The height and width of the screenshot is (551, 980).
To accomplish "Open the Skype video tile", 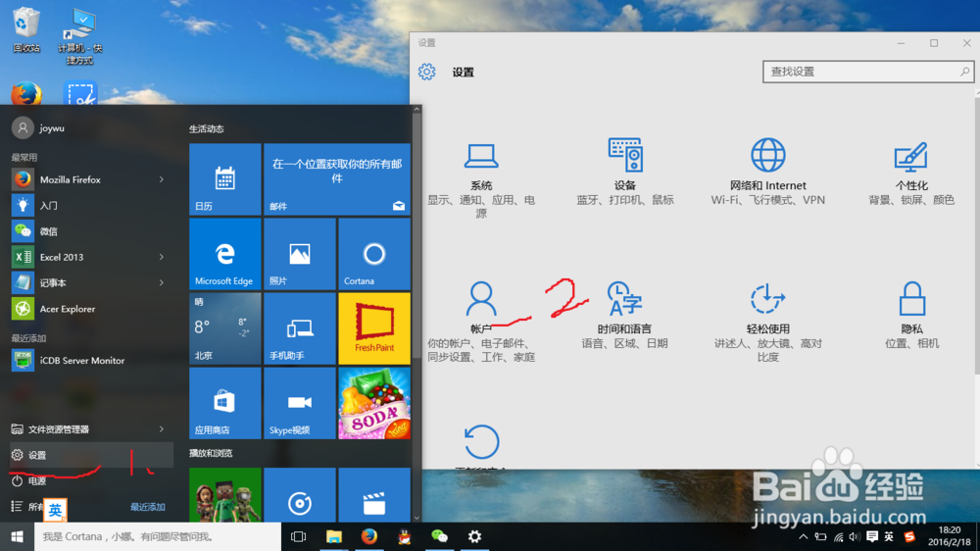I will tap(299, 403).
